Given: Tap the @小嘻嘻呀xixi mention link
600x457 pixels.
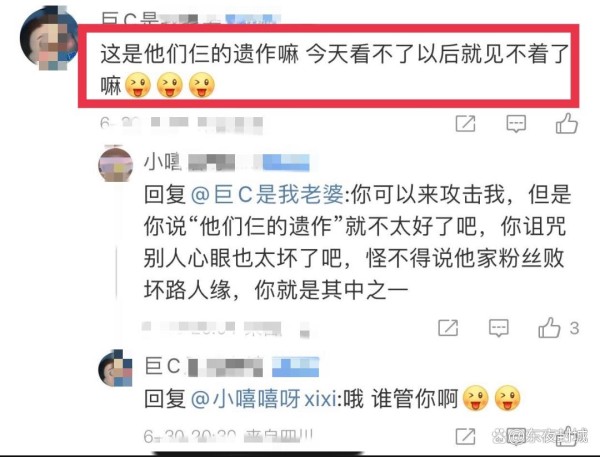Looking at the screenshot, I should 263,399.
